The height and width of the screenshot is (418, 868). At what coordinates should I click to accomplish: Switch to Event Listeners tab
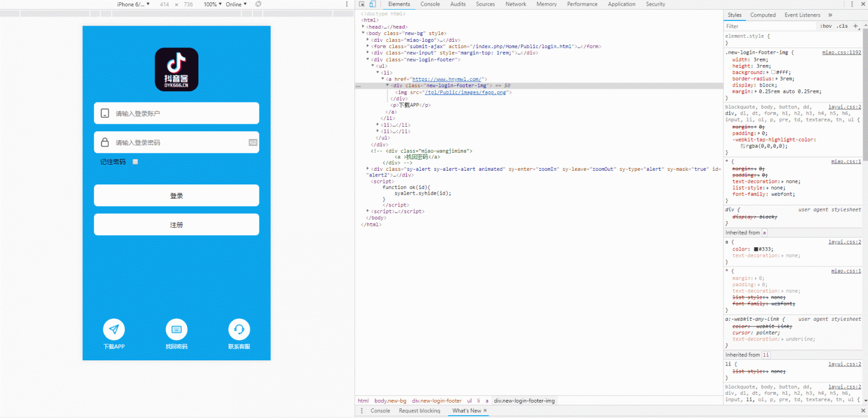click(804, 15)
